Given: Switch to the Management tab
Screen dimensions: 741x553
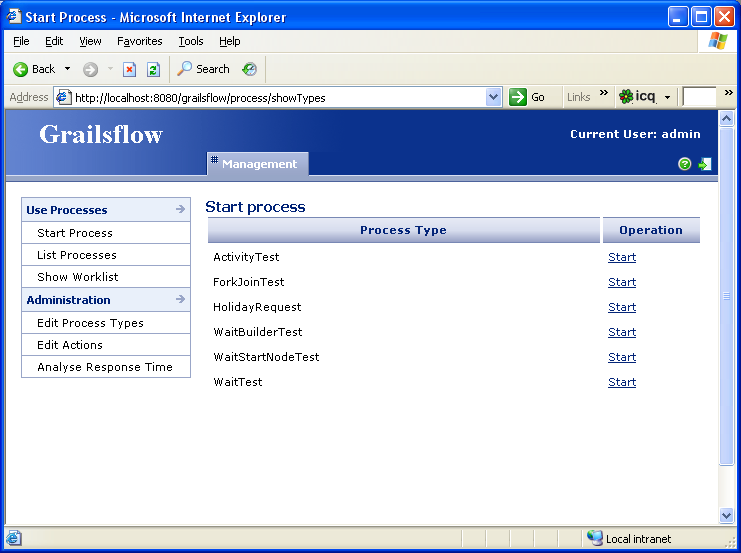Looking at the screenshot, I should (258, 164).
